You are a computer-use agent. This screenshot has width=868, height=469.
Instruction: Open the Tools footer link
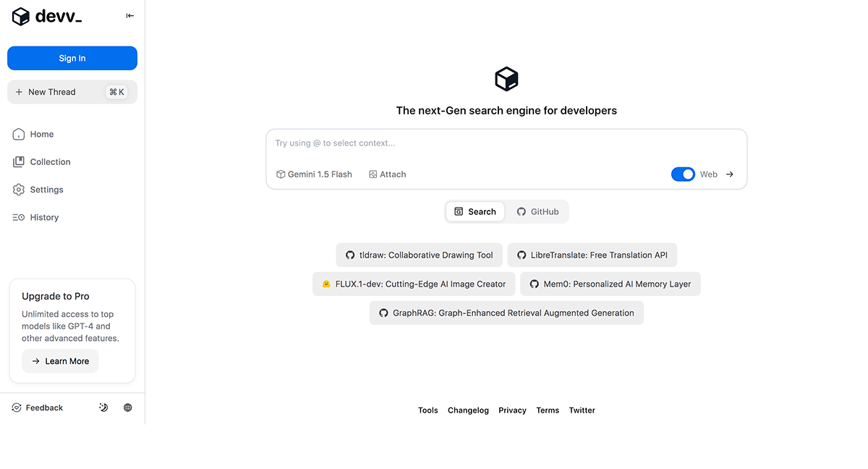click(x=428, y=410)
